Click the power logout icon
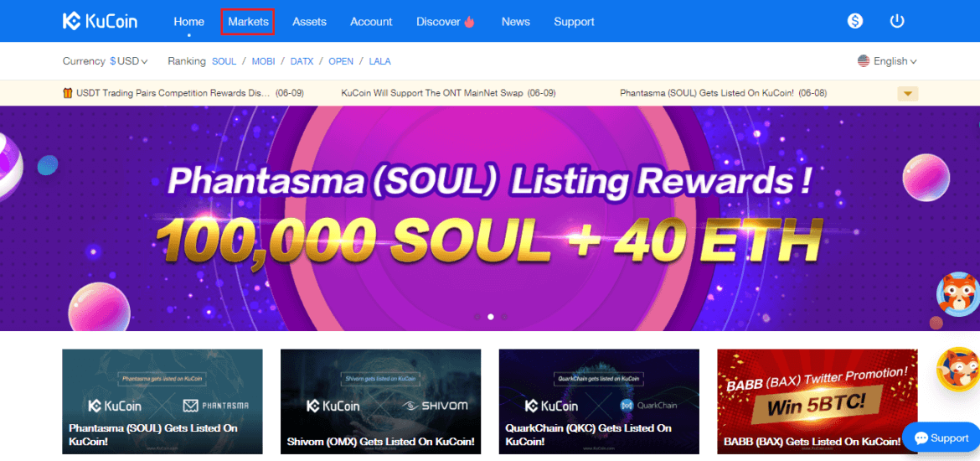Screen dimensions: 980x461 point(897,21)
